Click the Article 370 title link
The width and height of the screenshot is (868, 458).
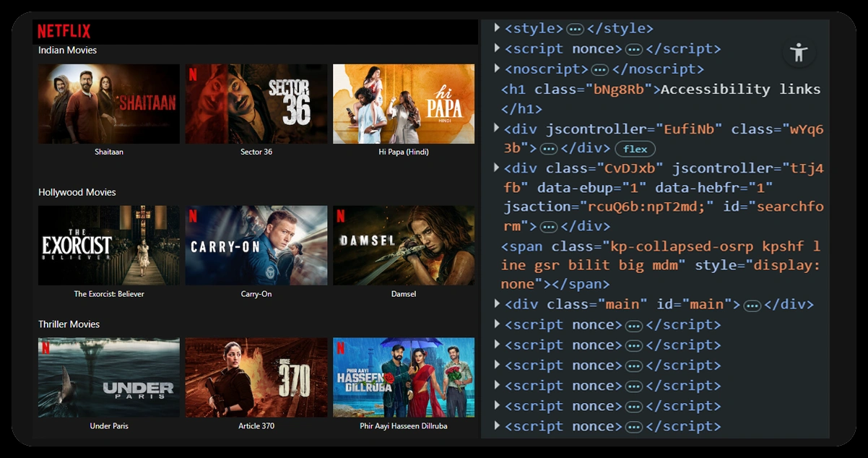tap(256, 426)
